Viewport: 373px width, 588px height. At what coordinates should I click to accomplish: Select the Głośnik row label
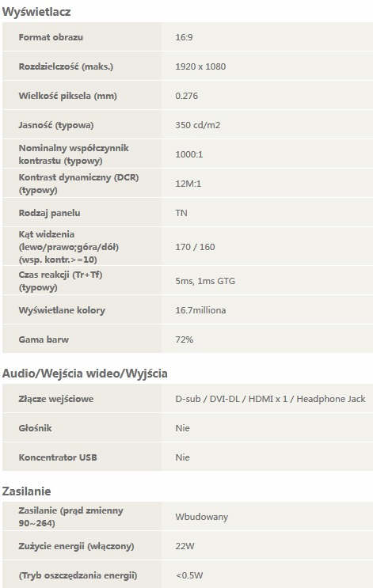[36, 428]
